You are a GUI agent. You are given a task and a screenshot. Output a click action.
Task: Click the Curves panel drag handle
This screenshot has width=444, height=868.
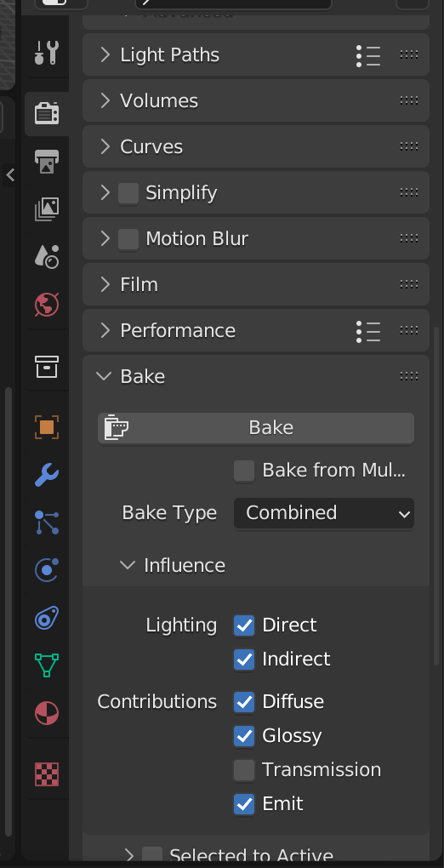[x=408, y=146]
